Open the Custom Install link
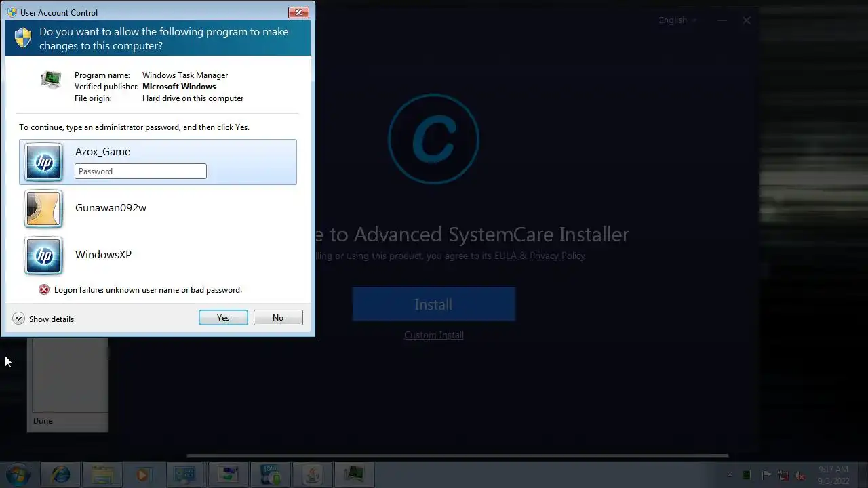 pyautogui.click(x=434, y=335)
